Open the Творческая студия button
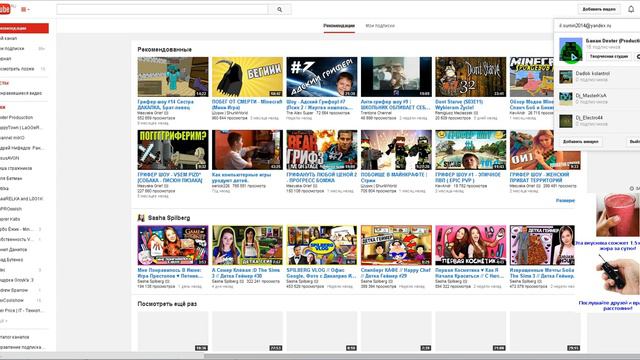Viewport: 640px width, 360px height. coord(609,56)
